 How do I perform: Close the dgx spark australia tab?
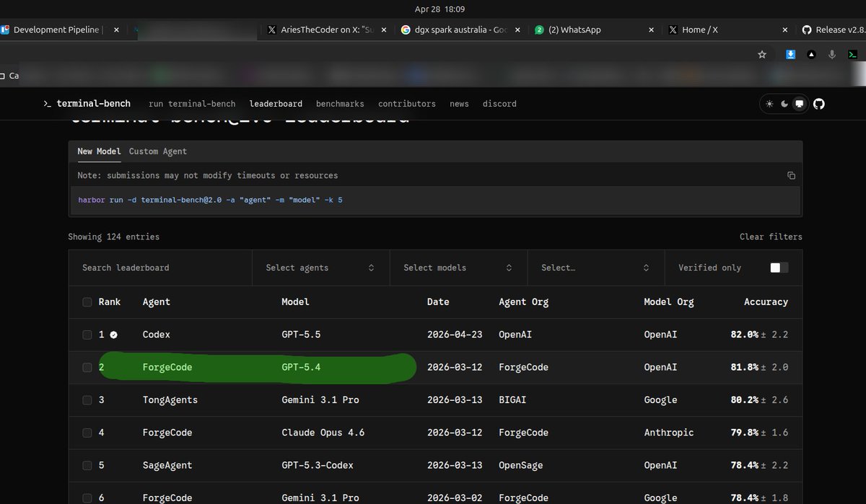coord(519,30)
